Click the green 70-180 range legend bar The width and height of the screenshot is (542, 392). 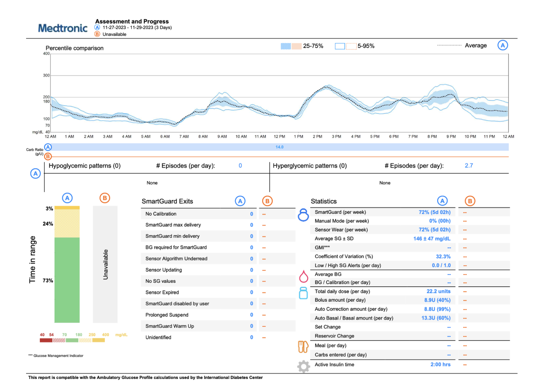pos(72,340)
